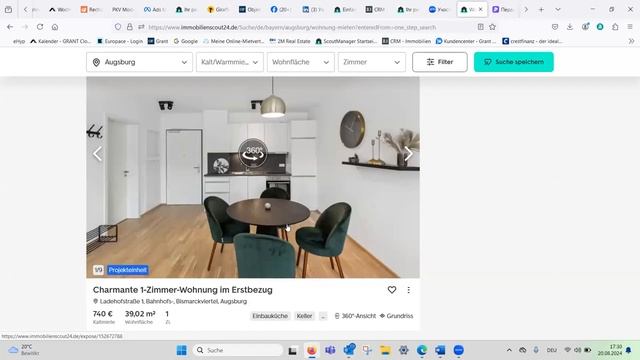This screenshot has width=640, height=360.
Task: Open the extensions puzzle icon
Action: [x=615, y=27]
